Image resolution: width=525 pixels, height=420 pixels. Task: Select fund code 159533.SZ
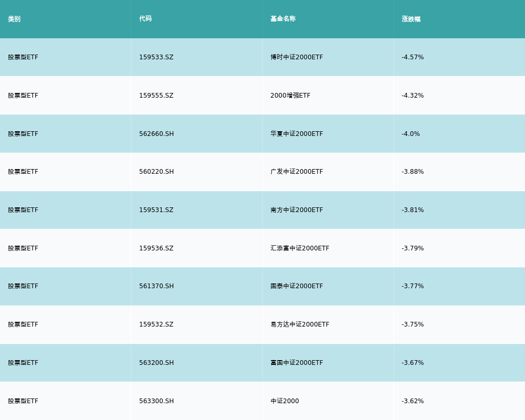(x=156, y=57)
